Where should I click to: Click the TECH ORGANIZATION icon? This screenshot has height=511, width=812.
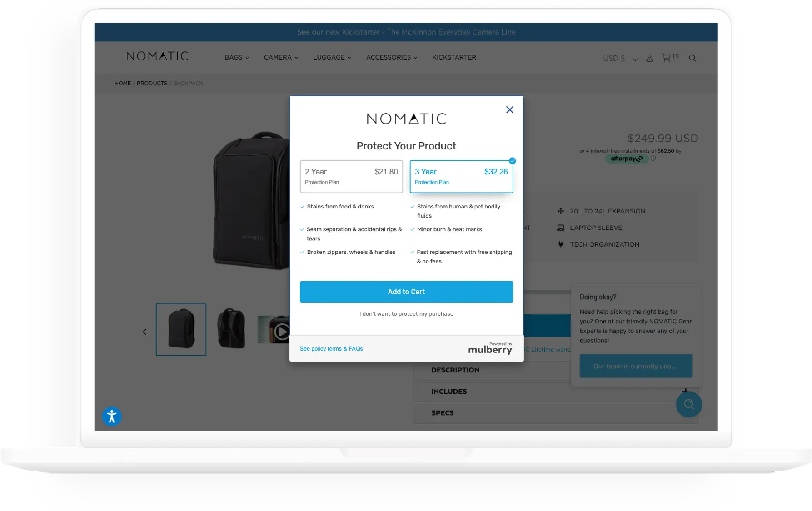(561, 244)
